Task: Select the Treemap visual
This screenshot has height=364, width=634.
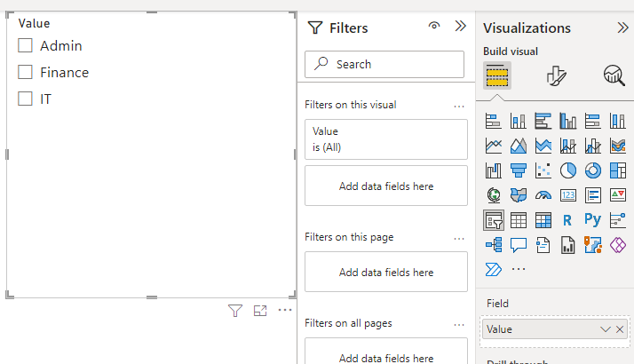Action: tap(618, 170)
